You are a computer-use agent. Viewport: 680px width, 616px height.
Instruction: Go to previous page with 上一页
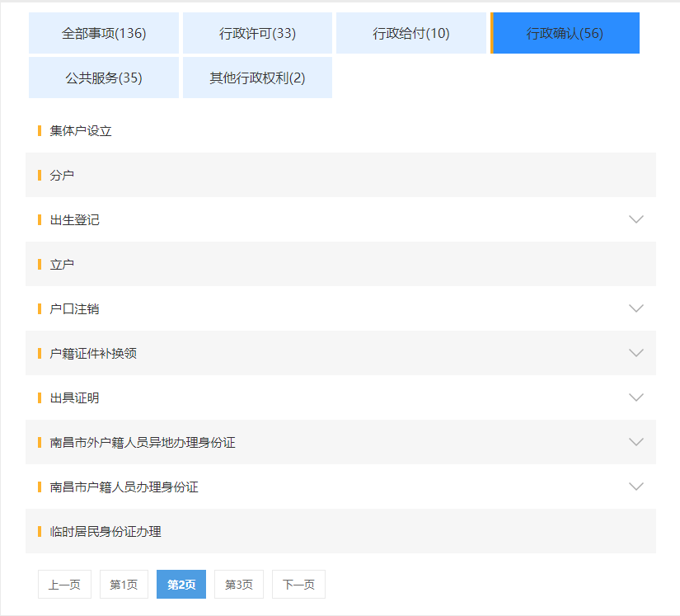(x=64, y=585)
